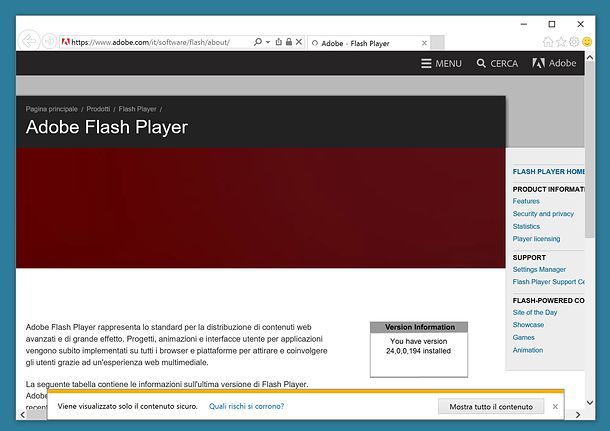This screenshot has width=610, height=431.
Task: Click the vertical scrollbar down arrow
Action: click(x=590, y=403)
